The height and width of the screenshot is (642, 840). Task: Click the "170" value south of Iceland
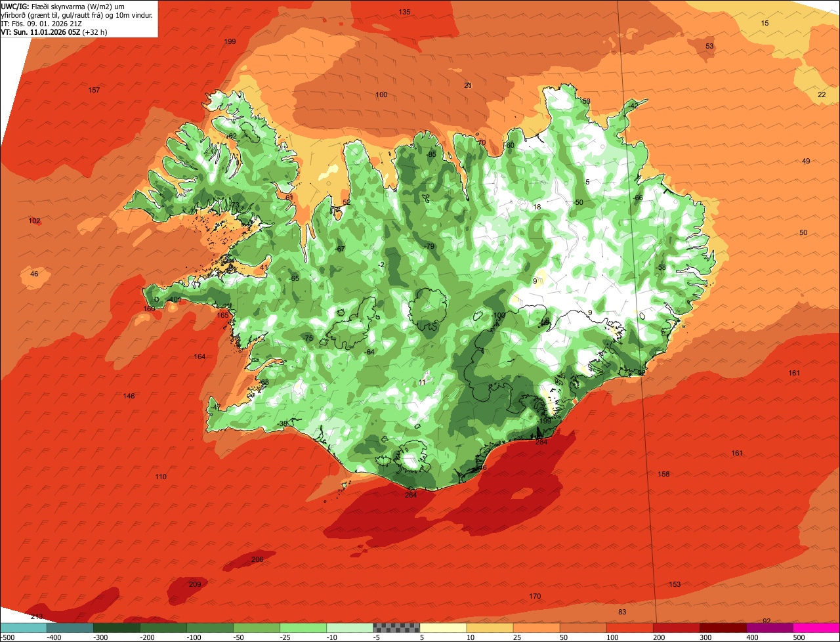[x=535, y=596]
